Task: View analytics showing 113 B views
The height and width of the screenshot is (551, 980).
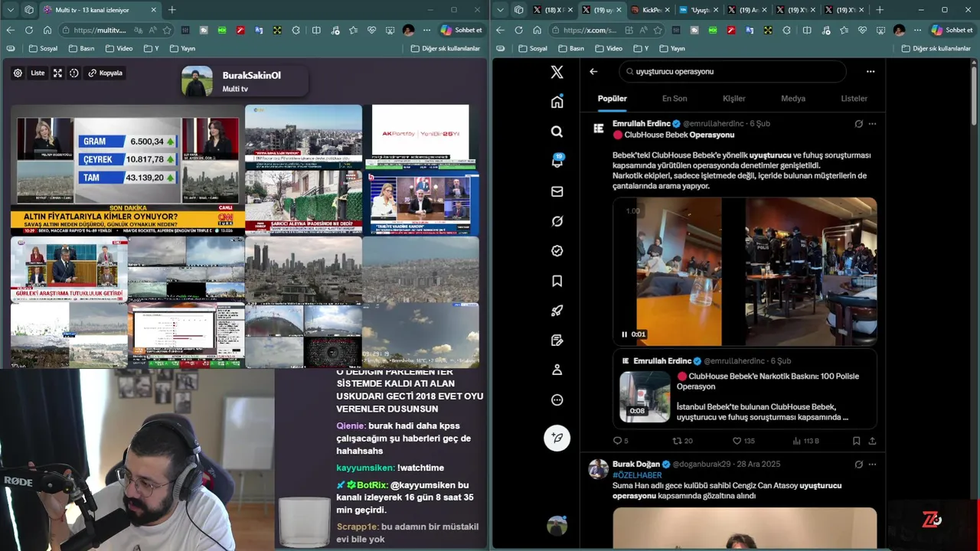Action: coord(805,441)
